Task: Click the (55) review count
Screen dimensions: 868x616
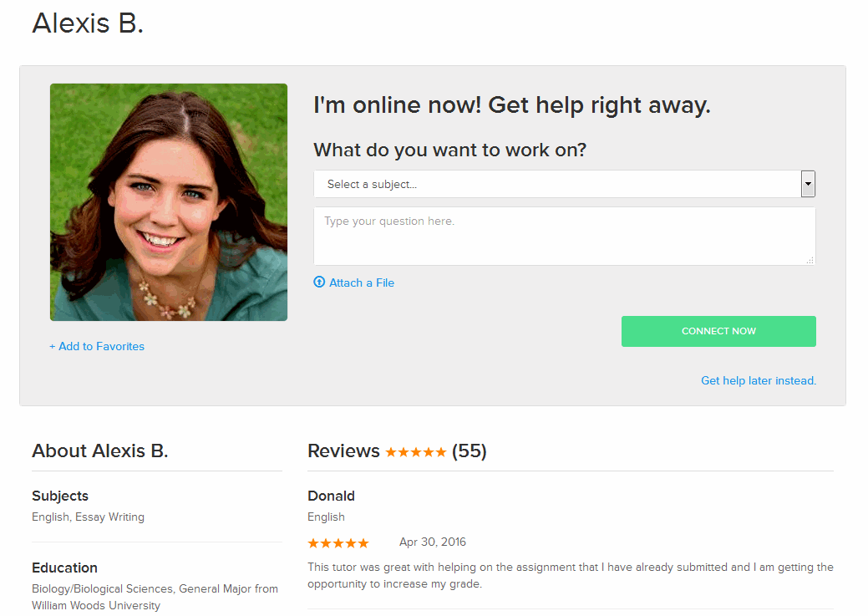Action: coord(469,451)
